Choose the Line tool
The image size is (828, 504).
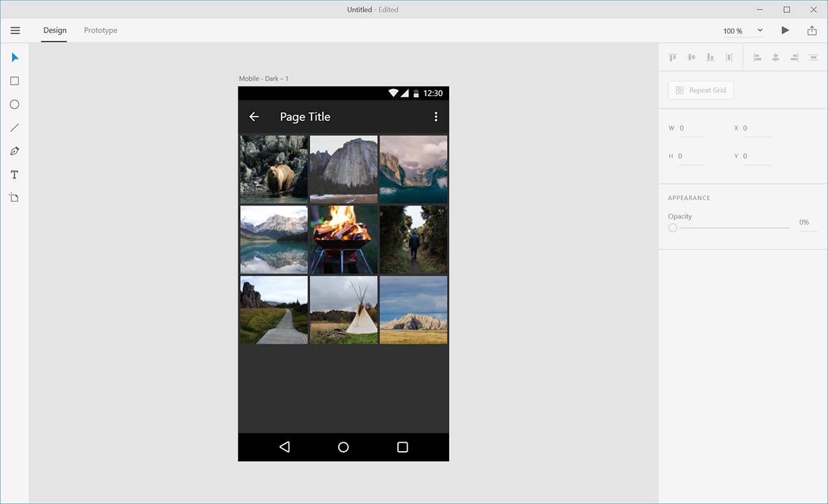point(15,128)
